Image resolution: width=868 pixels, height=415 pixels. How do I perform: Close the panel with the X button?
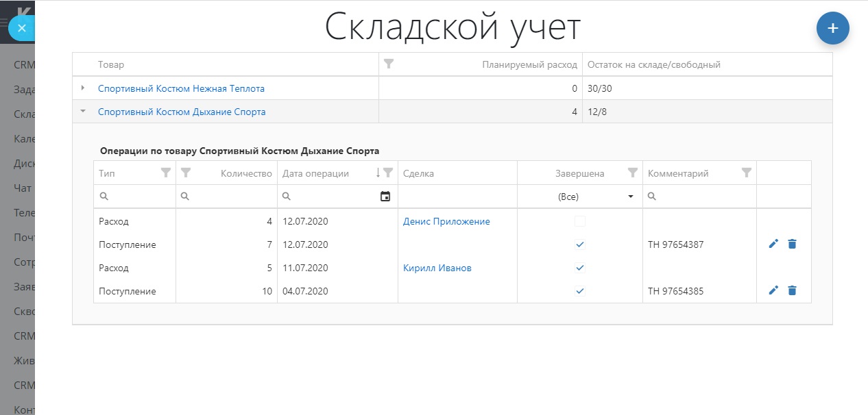pos(22,28)
